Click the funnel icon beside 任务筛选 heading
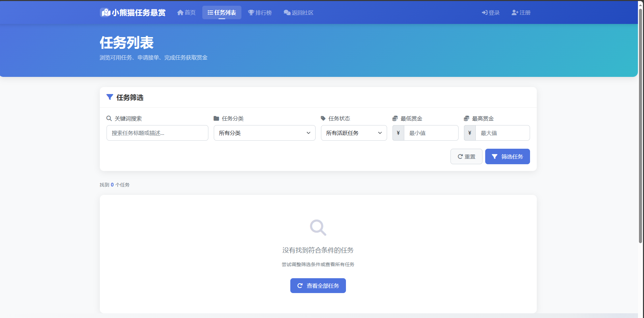Viewport: 644px width, 318px height. pos(110,97)
